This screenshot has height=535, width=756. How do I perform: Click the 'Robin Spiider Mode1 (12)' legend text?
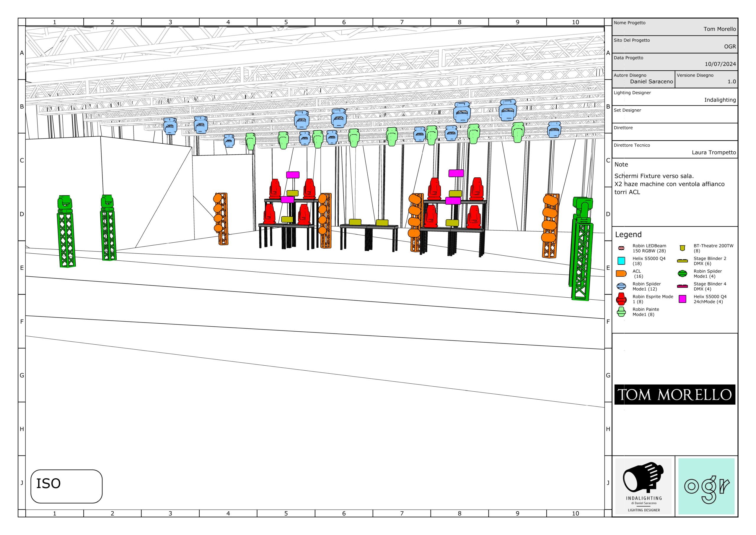coord(646,286)
